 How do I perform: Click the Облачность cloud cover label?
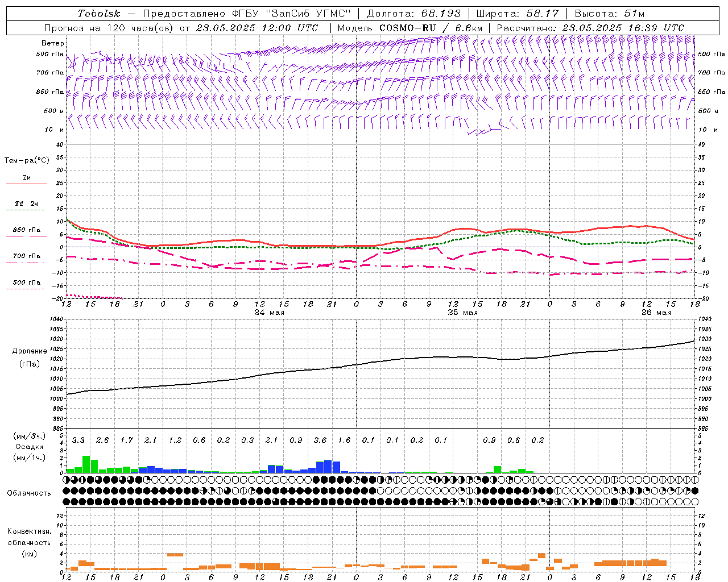(29, 493)
